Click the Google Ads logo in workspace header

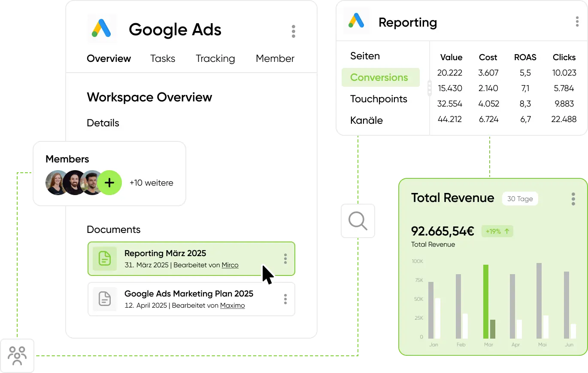coord(102,28)
